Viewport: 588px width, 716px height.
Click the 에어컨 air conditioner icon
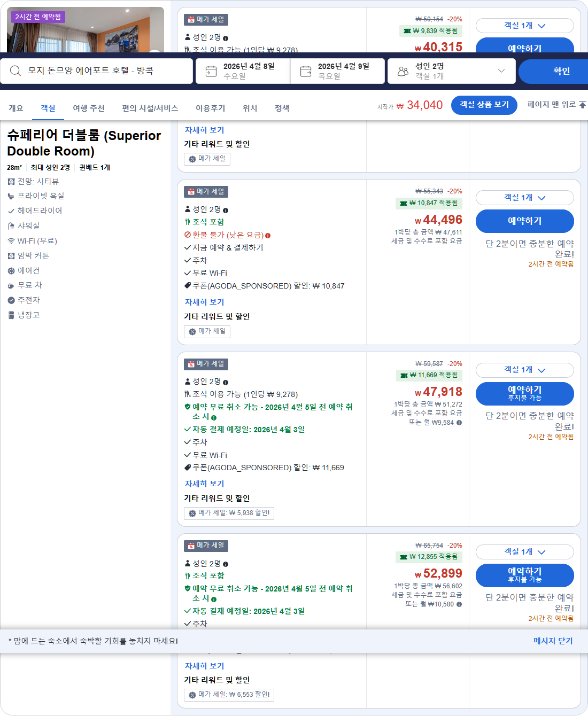coord(11,271)
